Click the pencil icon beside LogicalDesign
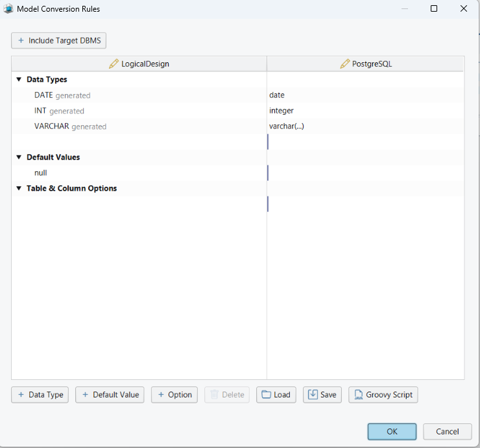 (x=114, y=64)
